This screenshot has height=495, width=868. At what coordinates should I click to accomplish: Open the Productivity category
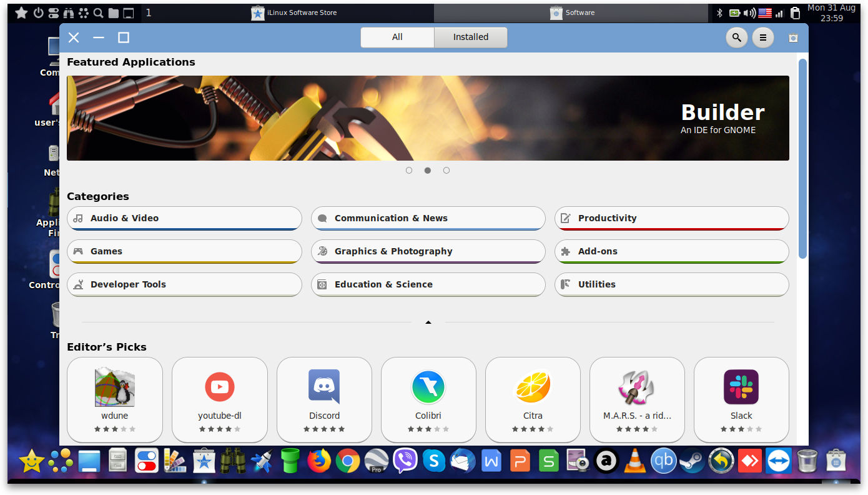[x=672, y=218]
